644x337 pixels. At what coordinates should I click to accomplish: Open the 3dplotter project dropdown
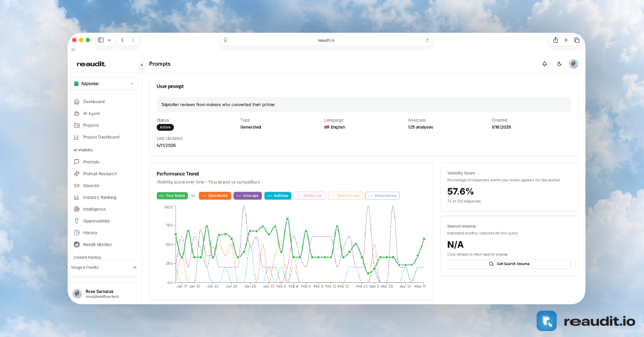click(x=104, y=84)
